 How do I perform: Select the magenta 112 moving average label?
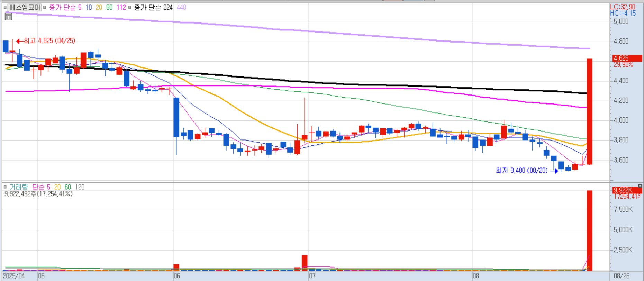click(x=121, y=7)
